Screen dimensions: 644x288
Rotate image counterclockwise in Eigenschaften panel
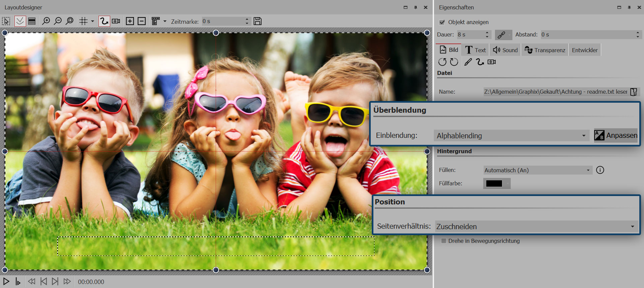[442, 62]
